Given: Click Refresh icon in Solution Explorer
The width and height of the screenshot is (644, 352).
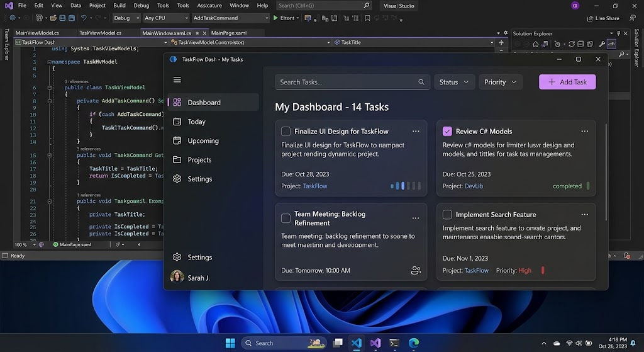Looking at the screenshot, I should 571,44.
